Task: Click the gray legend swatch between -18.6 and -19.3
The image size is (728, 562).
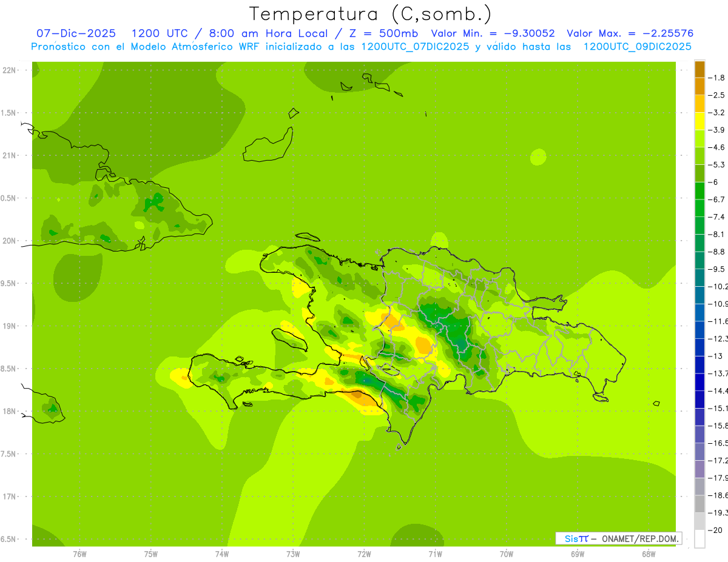Action: pyautogui.click(x=699, y=504)
